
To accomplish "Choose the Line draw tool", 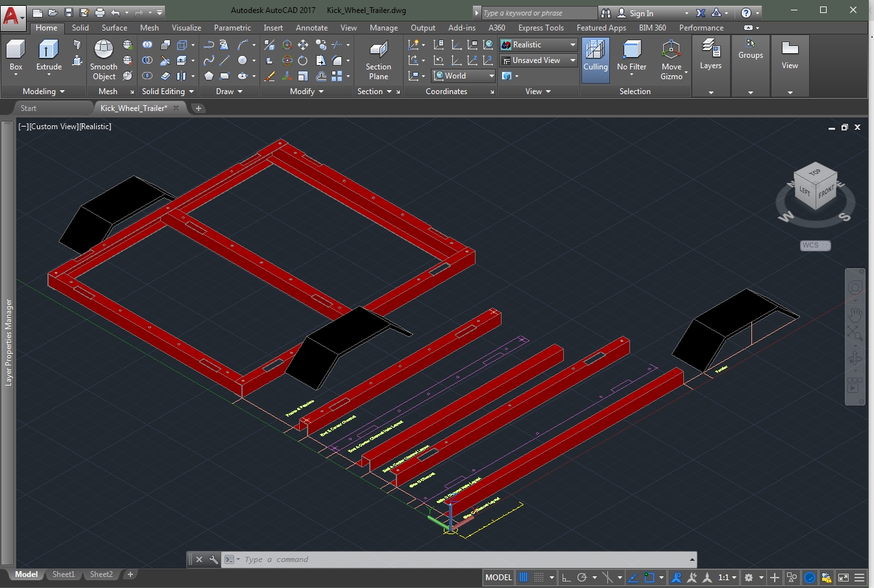I will pyautogui.click(x=225, y=60).
